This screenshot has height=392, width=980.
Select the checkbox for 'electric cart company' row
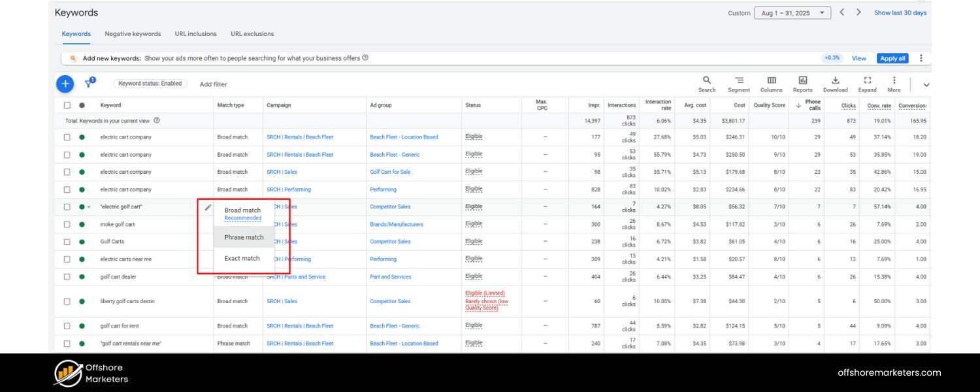point(66,137)
